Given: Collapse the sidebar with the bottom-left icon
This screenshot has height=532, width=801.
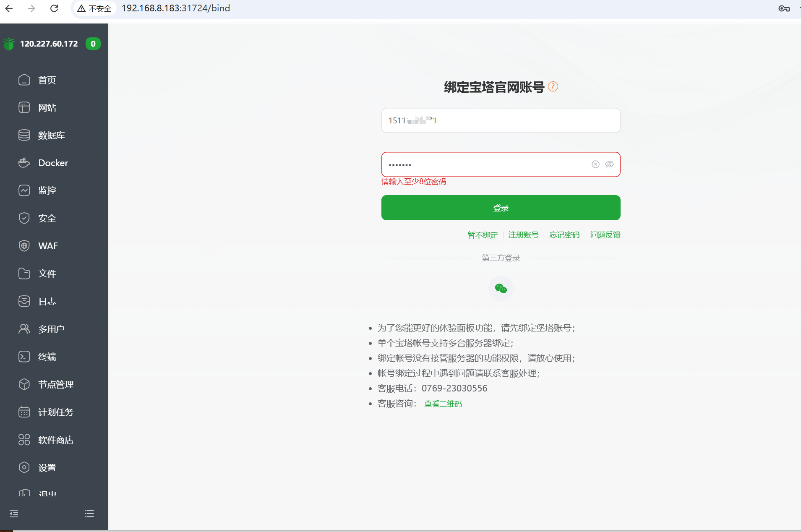Looking at the screenshot, I should (14, 514).
